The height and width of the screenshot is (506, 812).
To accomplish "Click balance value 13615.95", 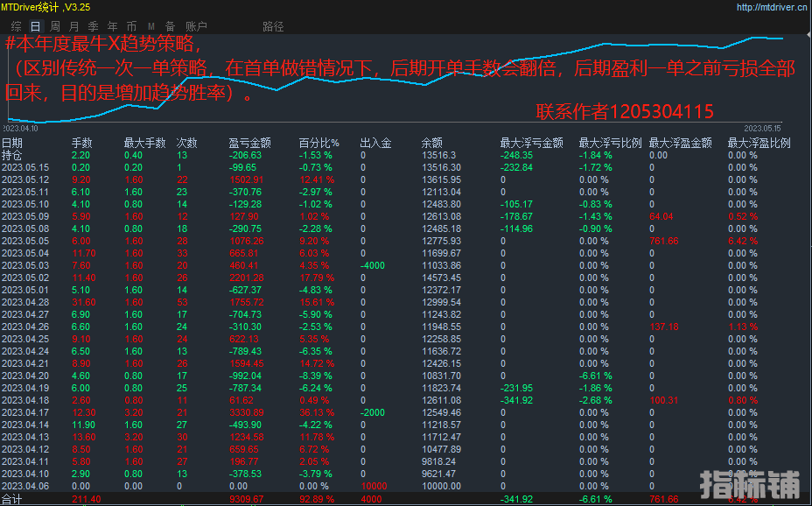I will (x=441, y=180).
